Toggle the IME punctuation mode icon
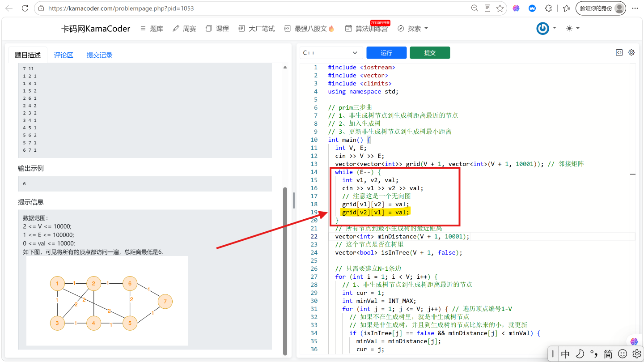 pyautogui.click(x=594, y=354)
